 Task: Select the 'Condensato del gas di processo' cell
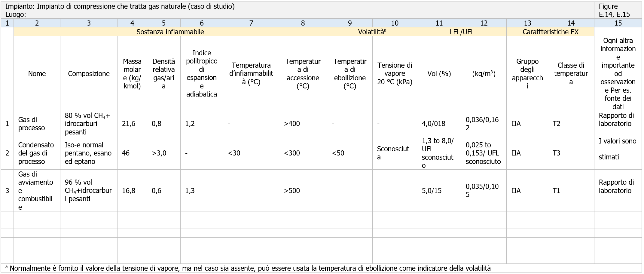pyautogui.click(x=37, y=153)
